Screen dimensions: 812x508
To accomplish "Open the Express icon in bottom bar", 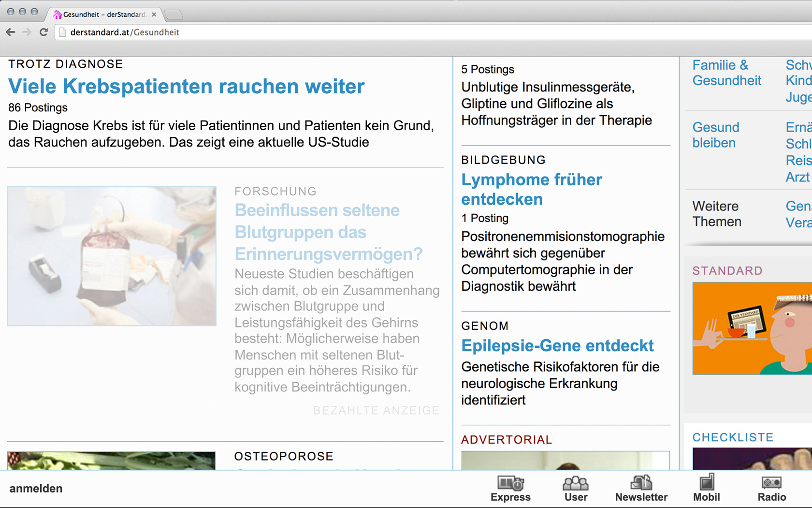I will click(510, 488).
